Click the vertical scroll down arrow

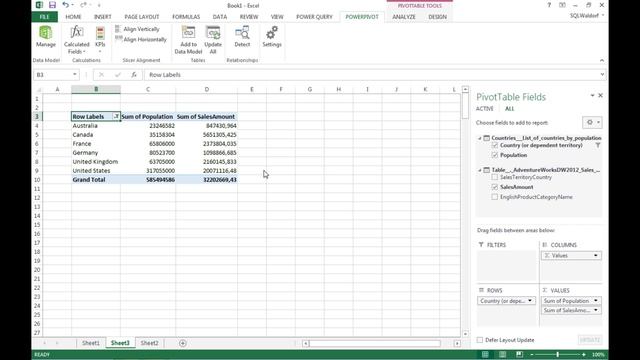click(x=465, y=334)
